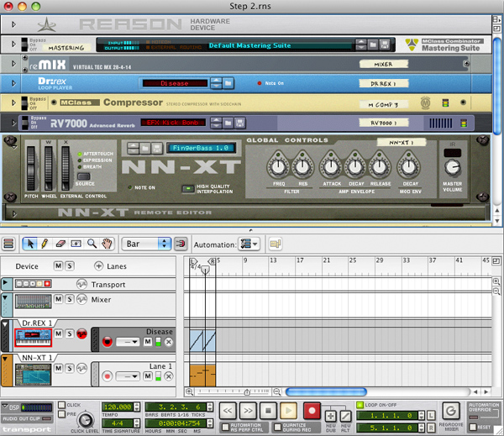Mute the Mixer track
Screen dimensions: 504x436
point(58,299)
